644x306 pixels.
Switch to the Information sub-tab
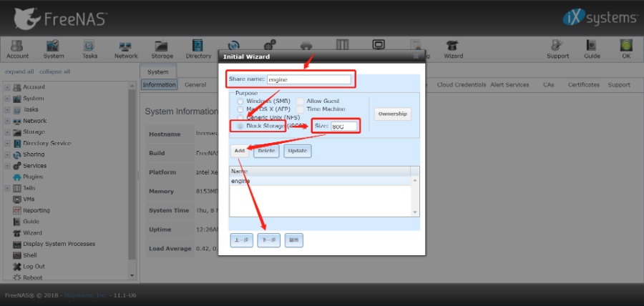(160, 85)
